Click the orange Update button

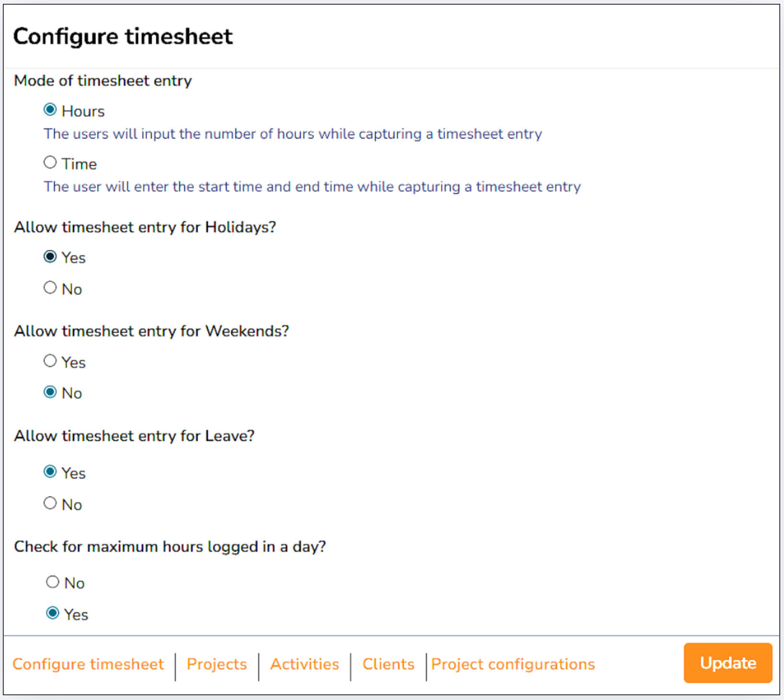point(728,663)
